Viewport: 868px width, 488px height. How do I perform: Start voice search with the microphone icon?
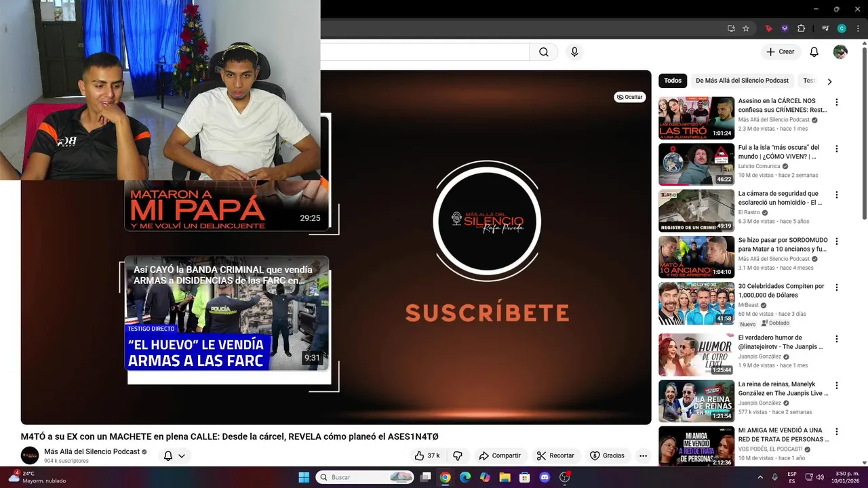(574, 52)
